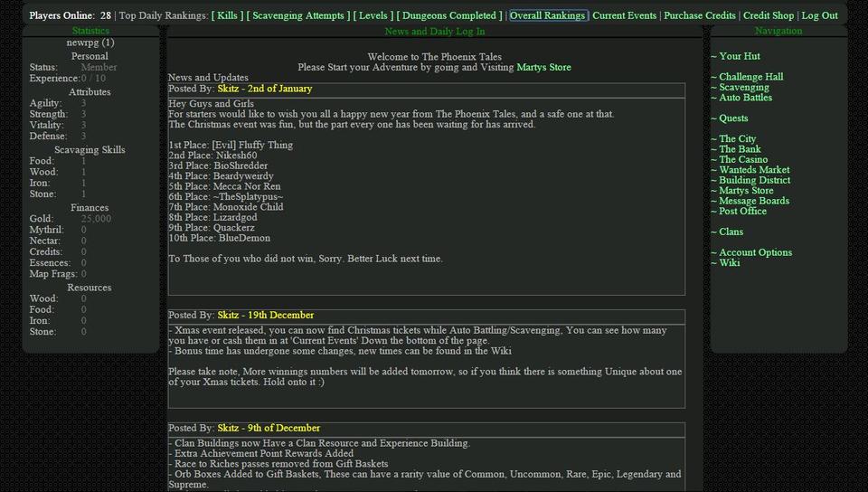Go to Purchase Credits

(700, 15)
